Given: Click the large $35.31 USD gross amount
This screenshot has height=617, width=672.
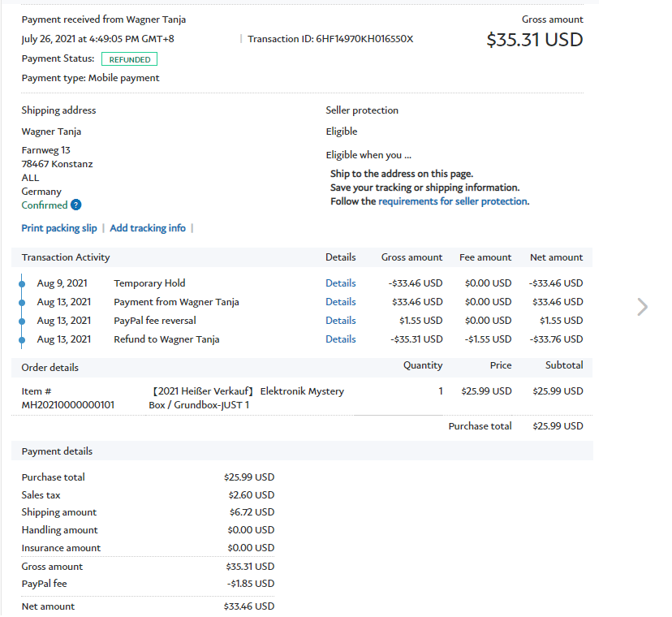Looking at the screenshot, I should (534, 40).
